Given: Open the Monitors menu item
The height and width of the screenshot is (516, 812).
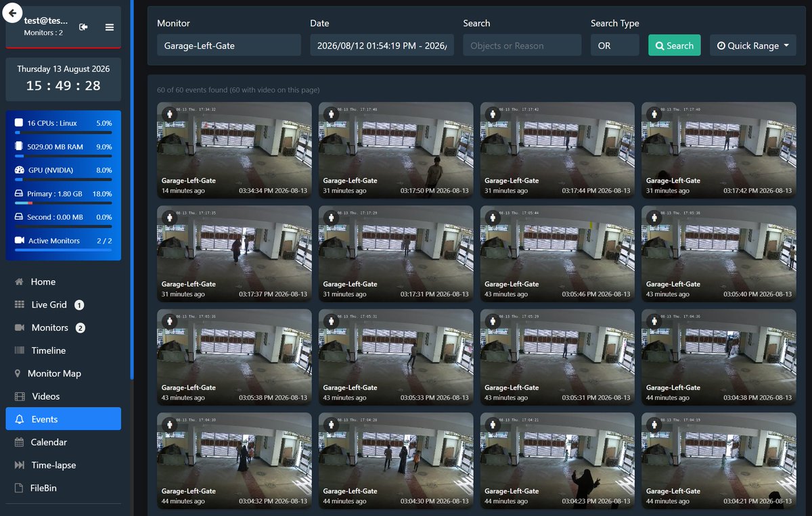Looking at the screenshot, I should (64, 328).
